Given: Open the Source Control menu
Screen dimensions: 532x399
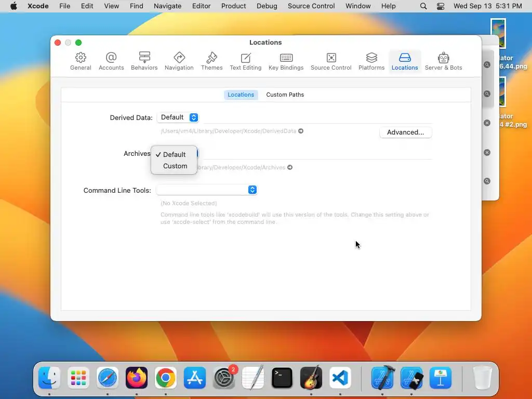Looking at the screenshot, I should tap(311, 6).
